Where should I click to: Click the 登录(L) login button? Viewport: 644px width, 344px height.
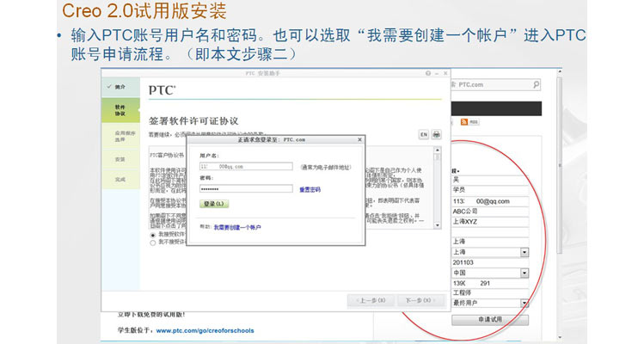[214, 204]
